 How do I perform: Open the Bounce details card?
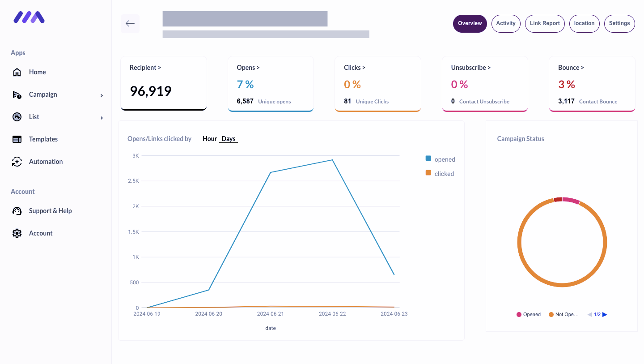click(x=592, y=84)
